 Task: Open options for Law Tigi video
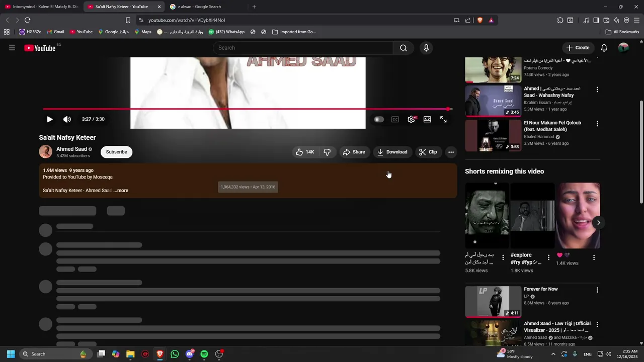pos(597,324)
